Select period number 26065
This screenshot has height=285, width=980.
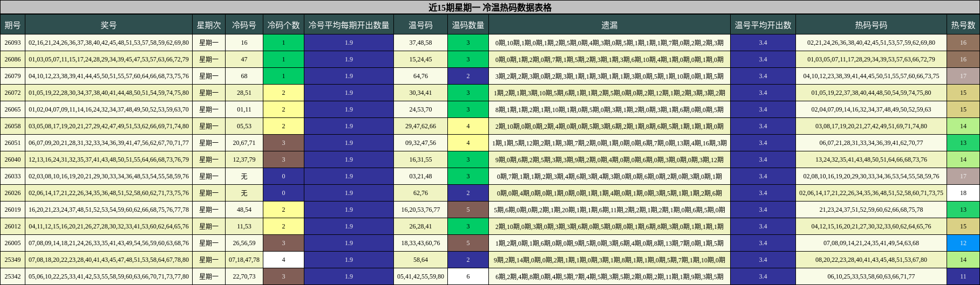pyautogui.click(x=12, y=109)
